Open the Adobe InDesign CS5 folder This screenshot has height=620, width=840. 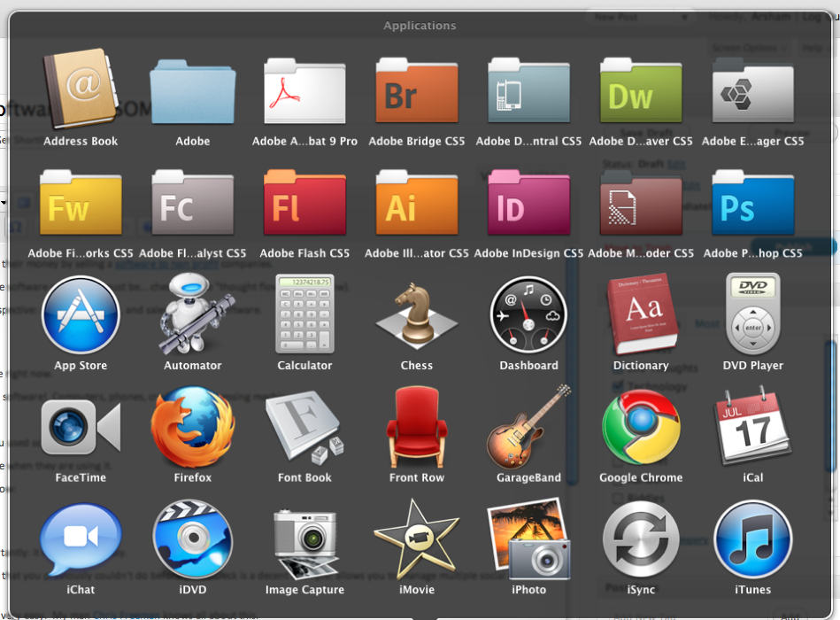point(528,204)
